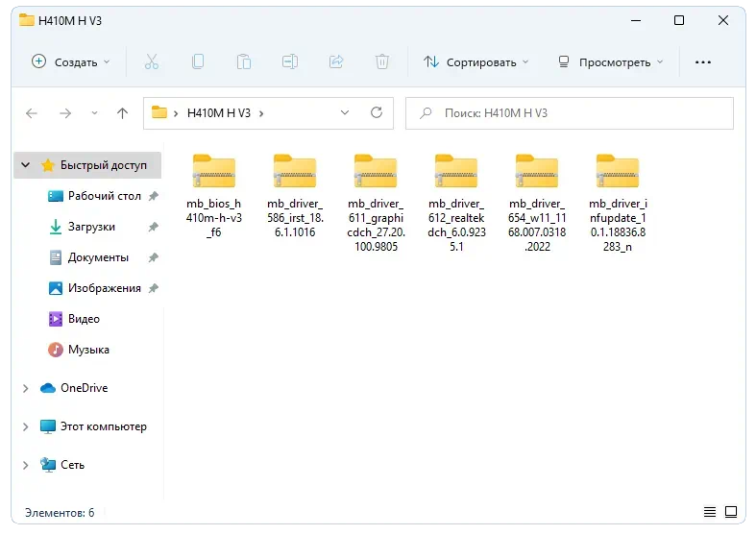Expand the Сеть tree node
Image resolution: width=756 pixels, height=535 pixels.
tap(26, 465)
